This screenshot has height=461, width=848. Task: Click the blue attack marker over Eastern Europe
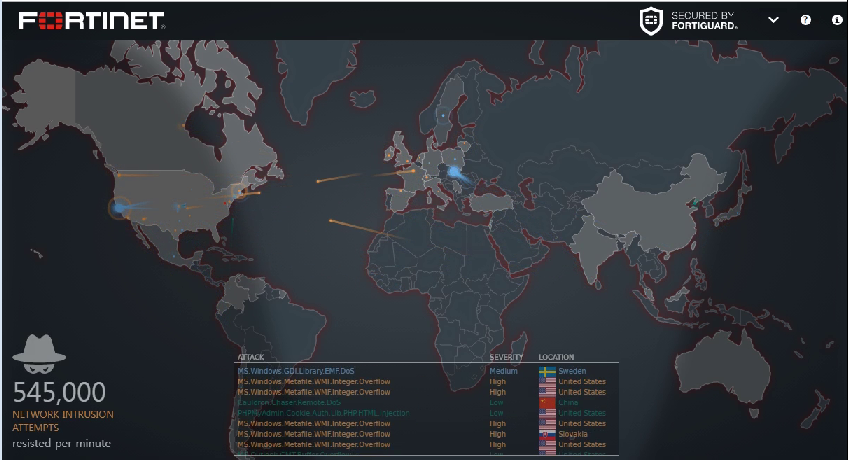pos(456,174)
